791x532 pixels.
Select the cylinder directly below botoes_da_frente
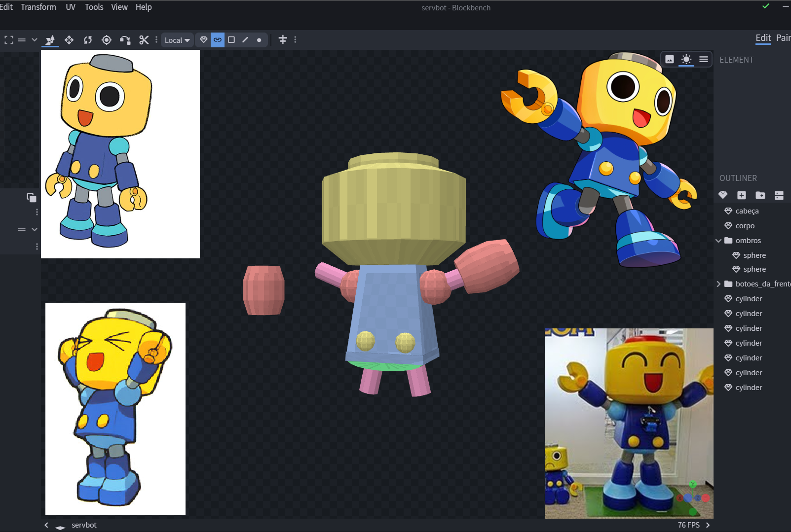click(x=753, y=299)
